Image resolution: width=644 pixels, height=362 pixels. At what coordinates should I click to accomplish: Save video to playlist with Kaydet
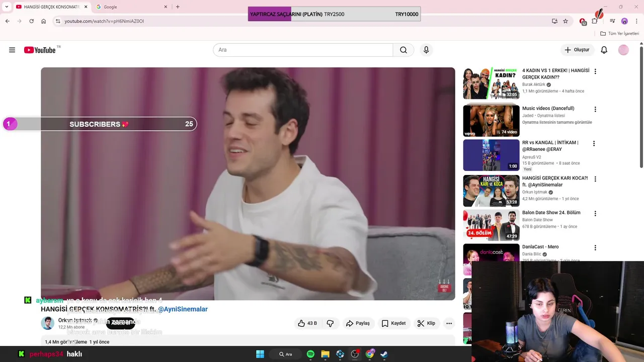click(x=393, y=323)
